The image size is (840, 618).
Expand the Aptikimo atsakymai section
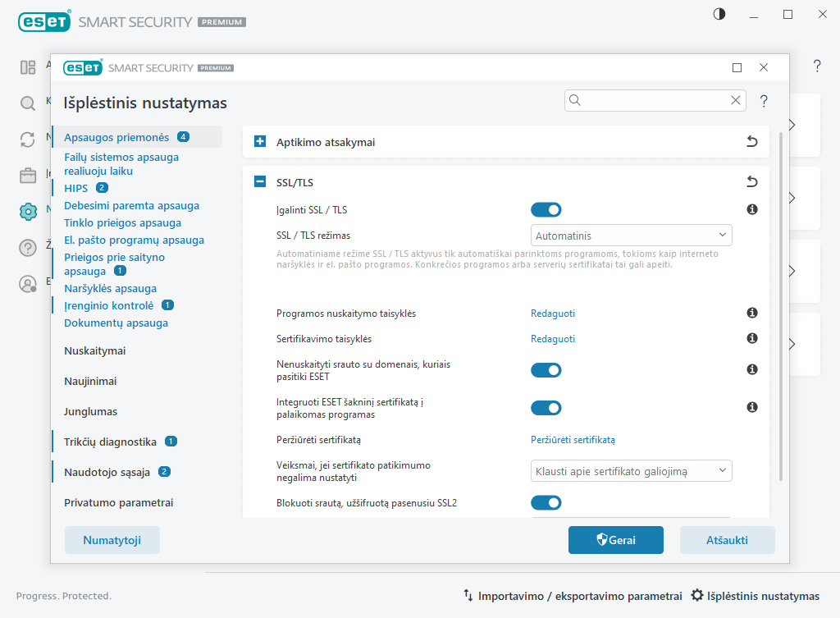[259, 141]
